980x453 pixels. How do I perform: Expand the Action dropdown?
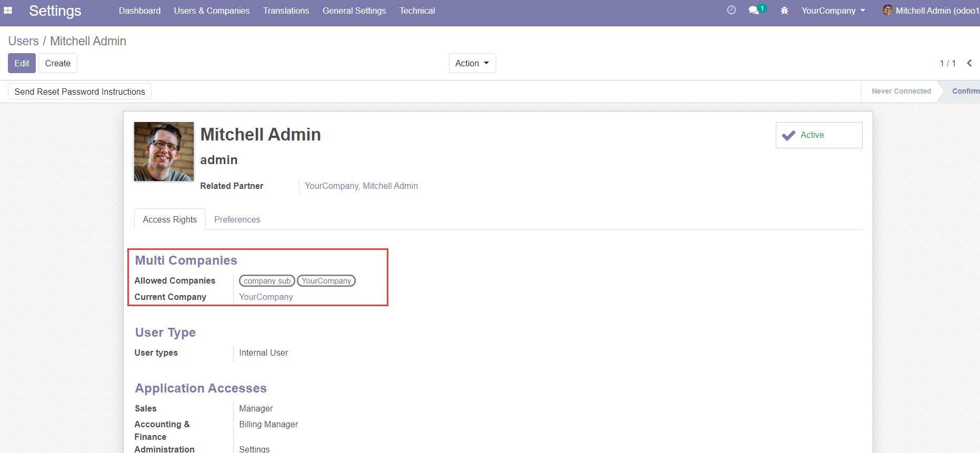point(472,63)
